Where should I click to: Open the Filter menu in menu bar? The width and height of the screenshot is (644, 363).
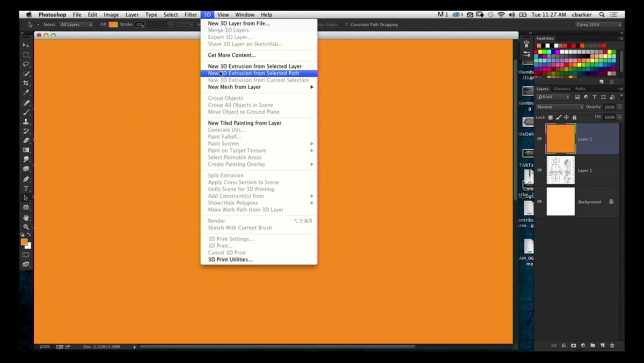click(x=191, y=14)
